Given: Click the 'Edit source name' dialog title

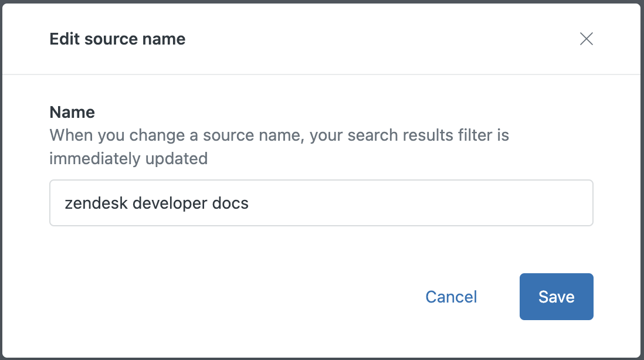Looking at the screenshot, I should click(117, 39).
